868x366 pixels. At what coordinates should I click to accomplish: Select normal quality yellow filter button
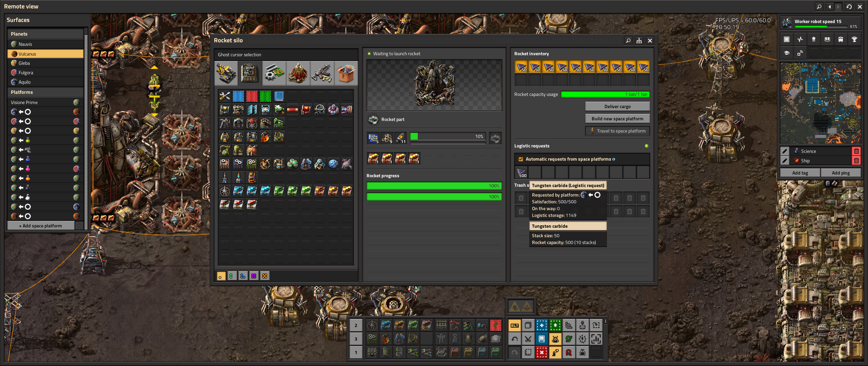pos(221,276)
